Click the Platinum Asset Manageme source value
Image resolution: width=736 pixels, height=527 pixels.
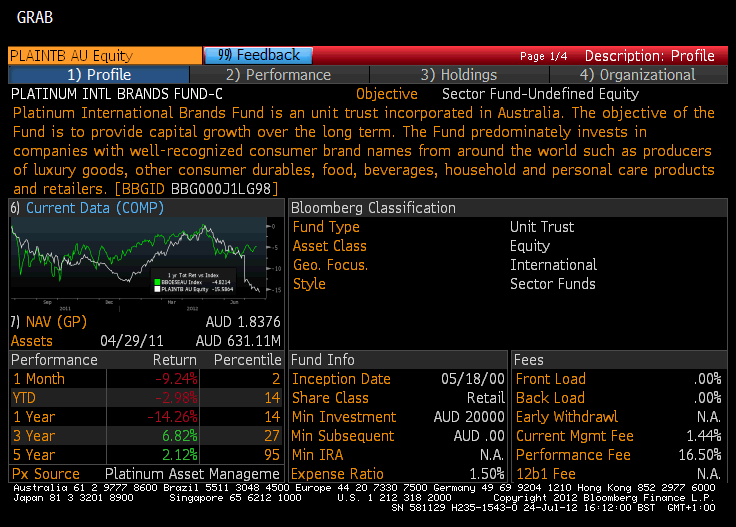coord(192,474)
